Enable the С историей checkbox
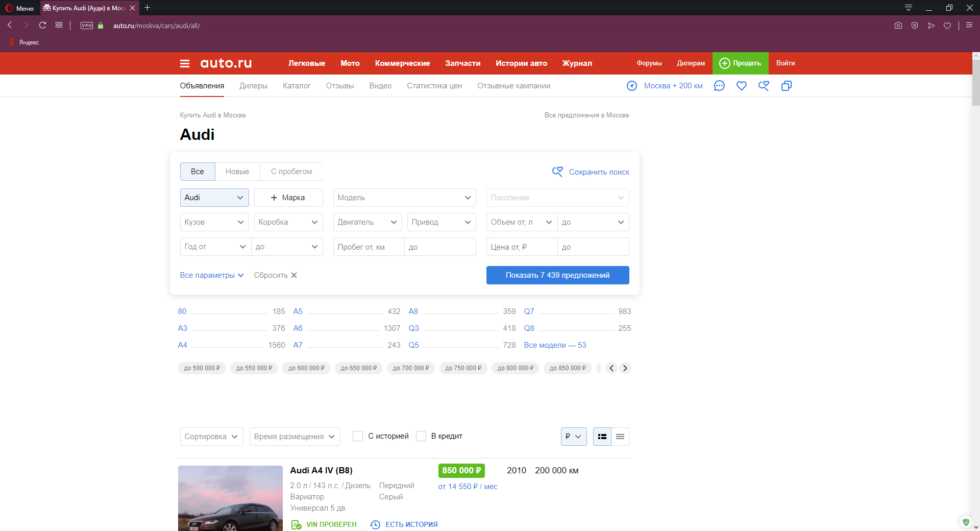Screen dimensions: 980x531 tap(358, 436)
